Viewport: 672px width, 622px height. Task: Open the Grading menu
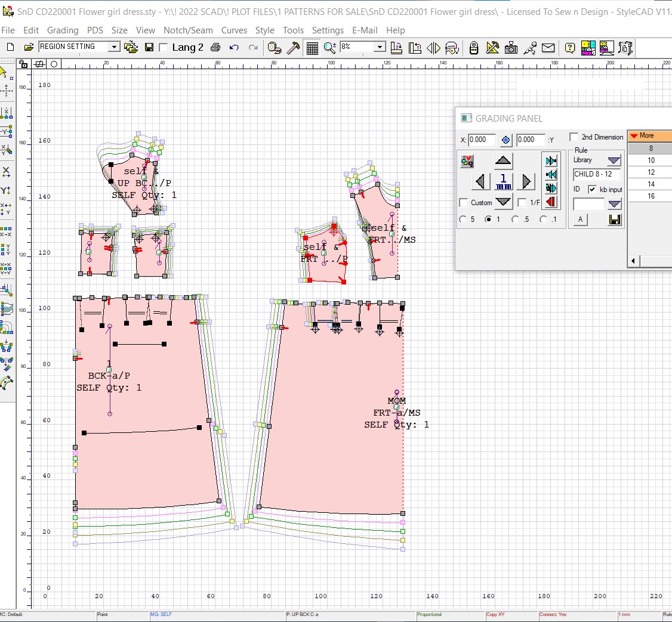(63, 30)
